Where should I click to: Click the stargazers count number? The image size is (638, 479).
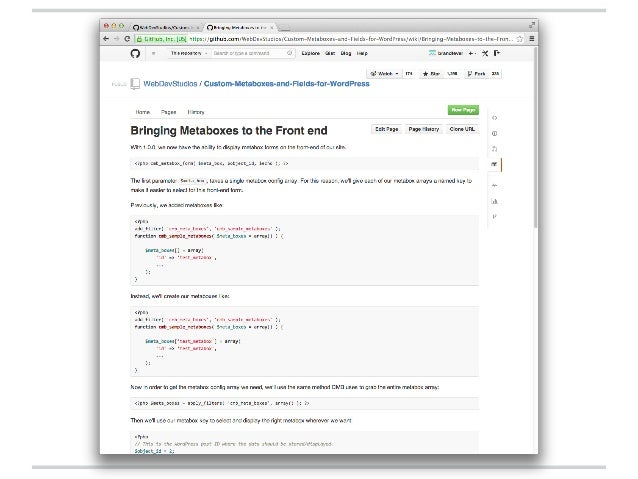tap(452, 74)
